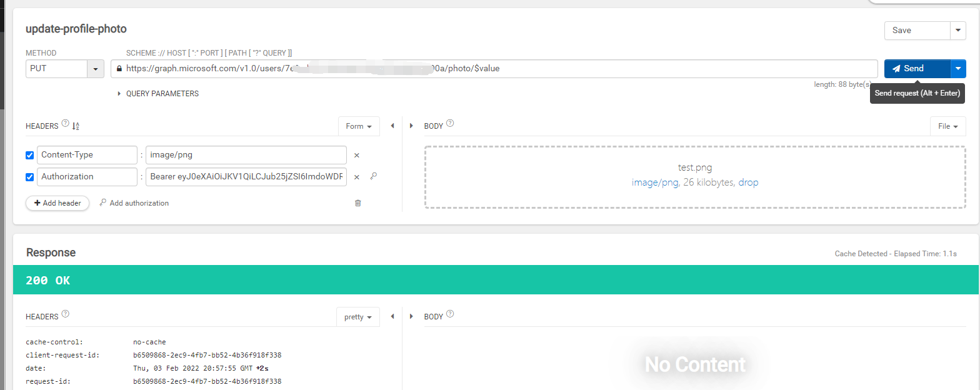Image resolution: width=980 pixels, height=390 pixels.
Task: Click the lock icon in URL field
Action: pos(119,69)
